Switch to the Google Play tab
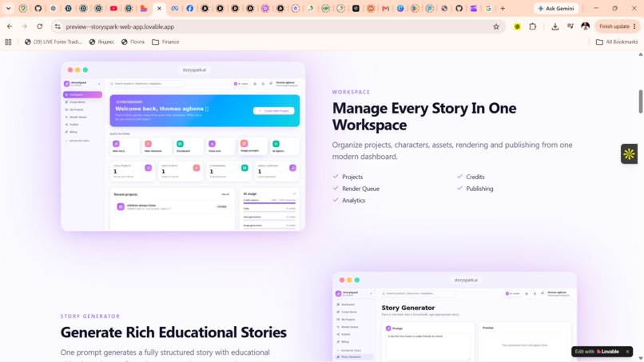644x362 pixels. coord(415,8)
